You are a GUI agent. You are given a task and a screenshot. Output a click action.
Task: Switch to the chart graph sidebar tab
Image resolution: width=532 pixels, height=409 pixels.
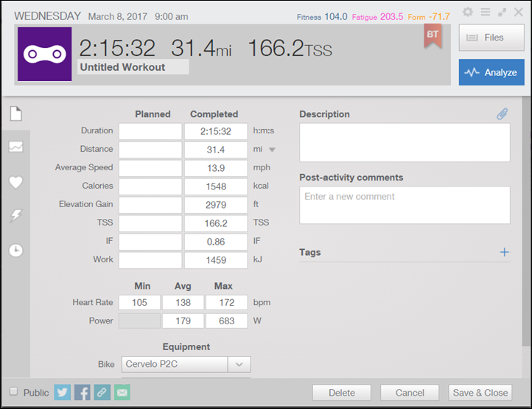pos(15,147)
